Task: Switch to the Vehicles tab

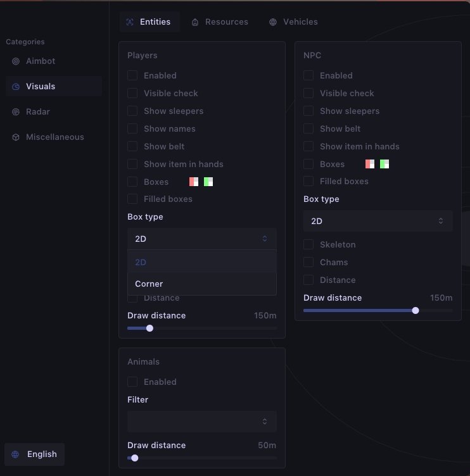Action: [293, 22]
